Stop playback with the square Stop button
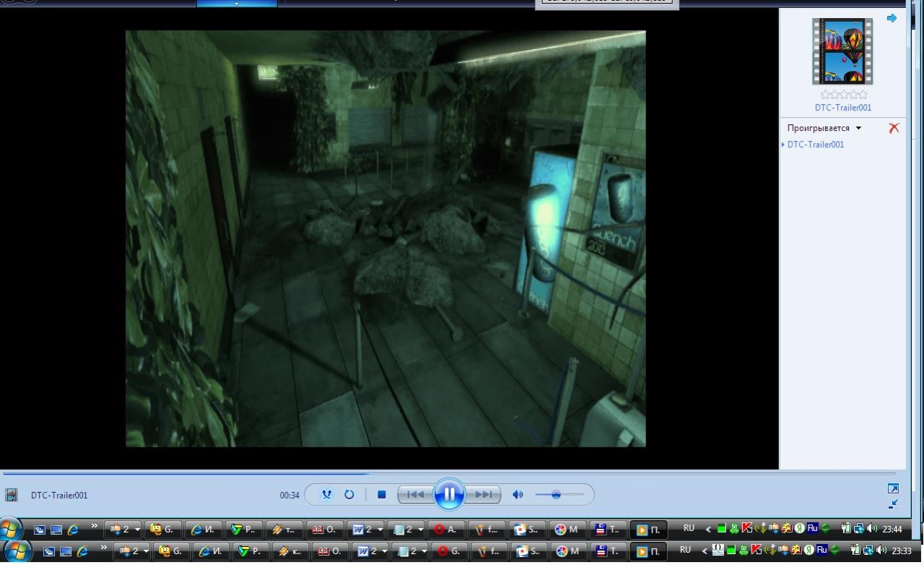Screen dimensions: 924x578 pyautogui.click(x=382, y=495)
